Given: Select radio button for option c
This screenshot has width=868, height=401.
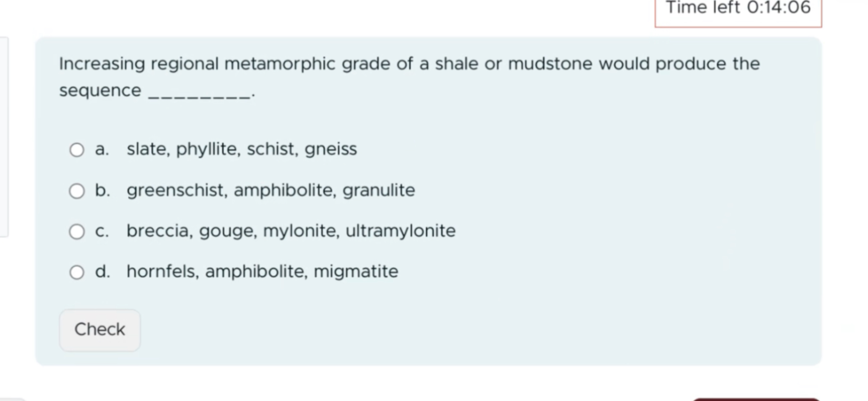Looking at the screenshot, I should tap(77, 231).
